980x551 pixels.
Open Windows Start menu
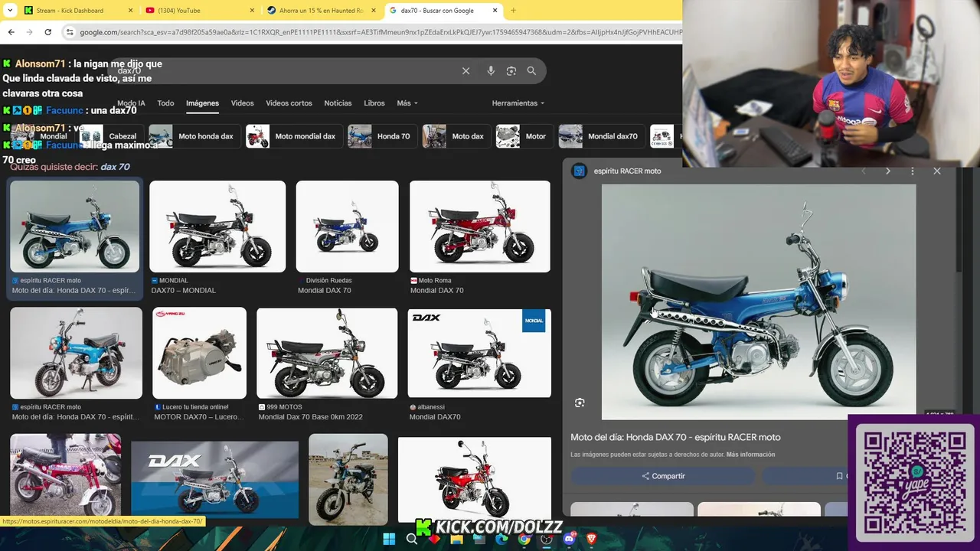pyautogui.click(x=389, y=539)
